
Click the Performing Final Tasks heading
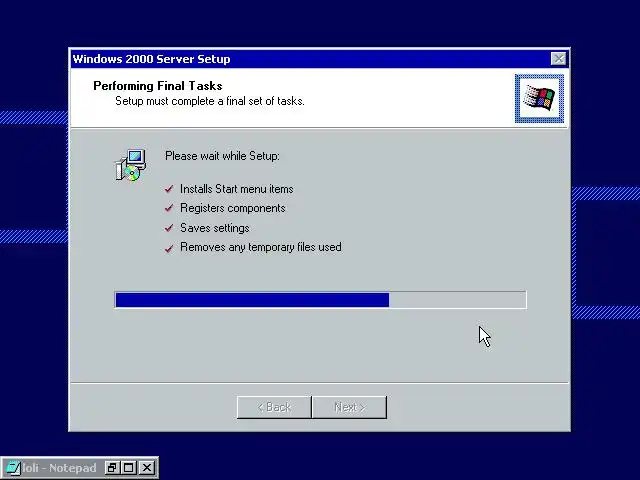158,86
